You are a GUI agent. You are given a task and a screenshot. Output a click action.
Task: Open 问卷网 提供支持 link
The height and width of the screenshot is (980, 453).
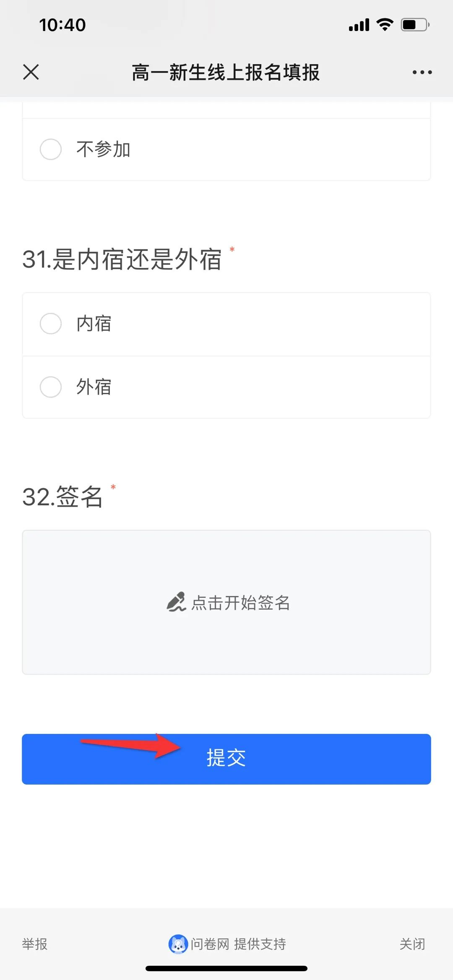click(x=238, y=944)
